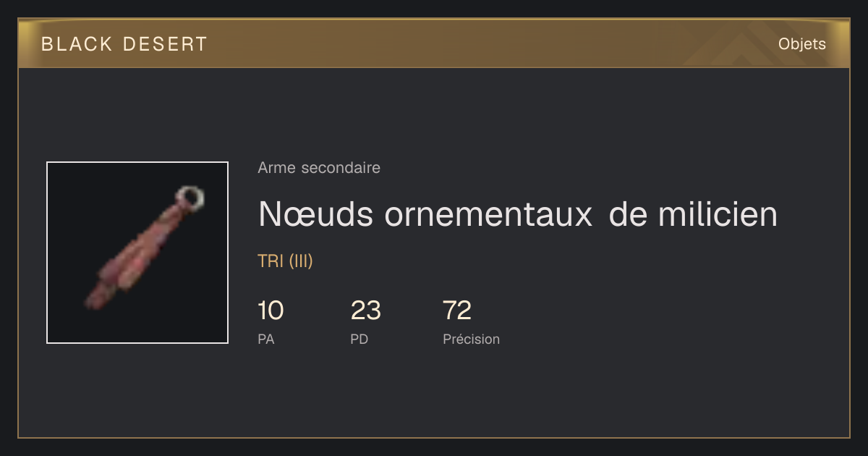Select the Arme secondaire category label
Viewport: 868px width, 456px height.
coord(319,168)
